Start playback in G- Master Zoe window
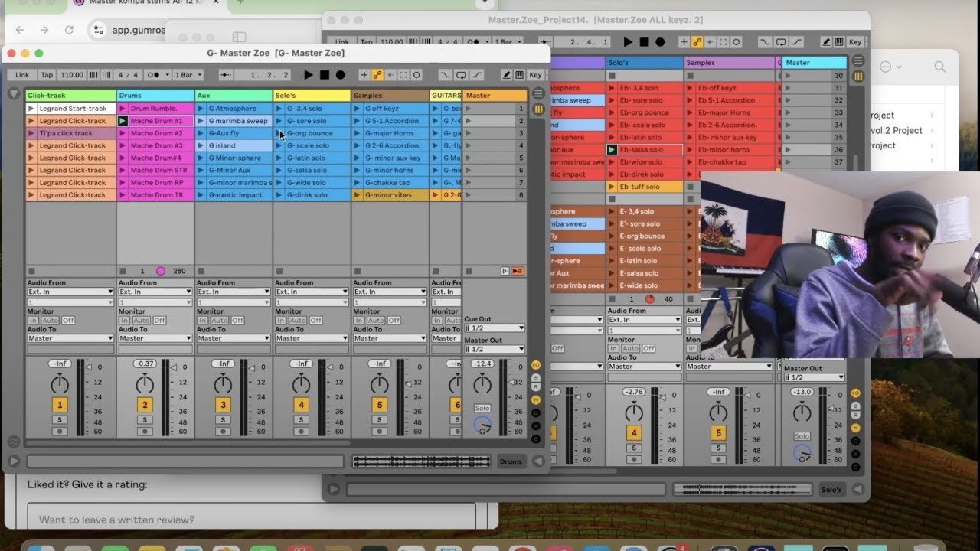980x551 pixels. pyautogui.click(x=309, y=75)
